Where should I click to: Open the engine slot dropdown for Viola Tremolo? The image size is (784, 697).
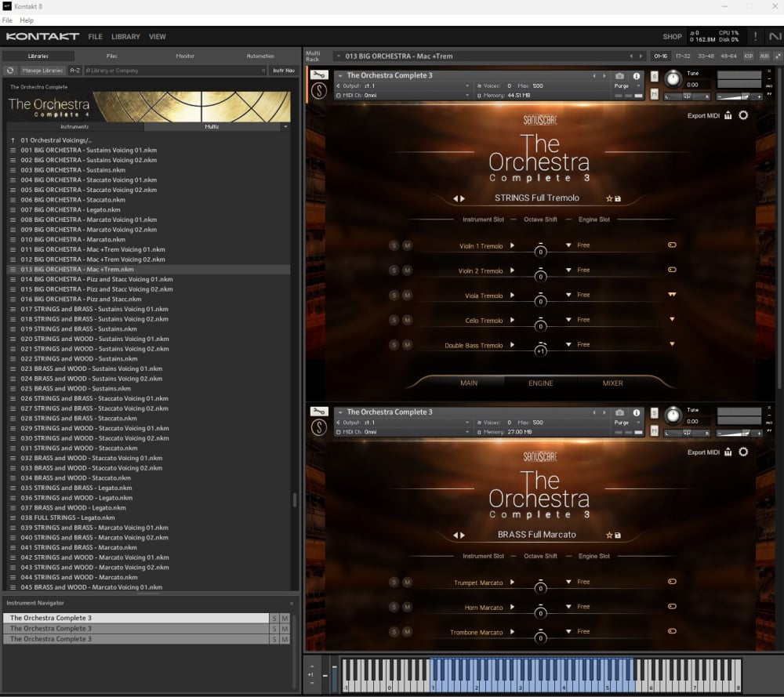568,295
